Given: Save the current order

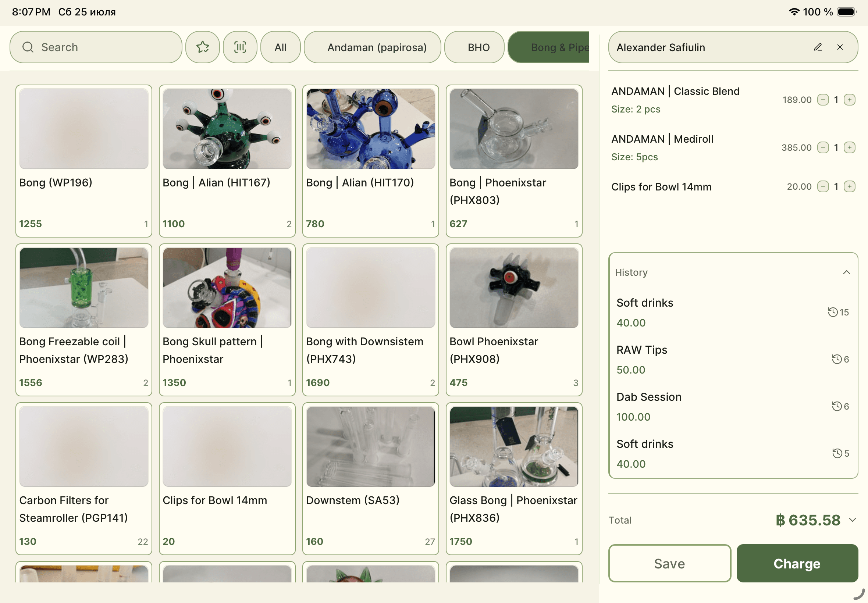Looking at the screenshot, I should (x=670, y=563).
